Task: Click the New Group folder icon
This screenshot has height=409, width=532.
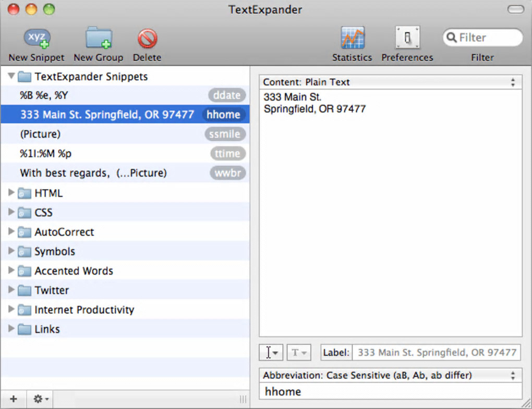Action: coord(99,39)
